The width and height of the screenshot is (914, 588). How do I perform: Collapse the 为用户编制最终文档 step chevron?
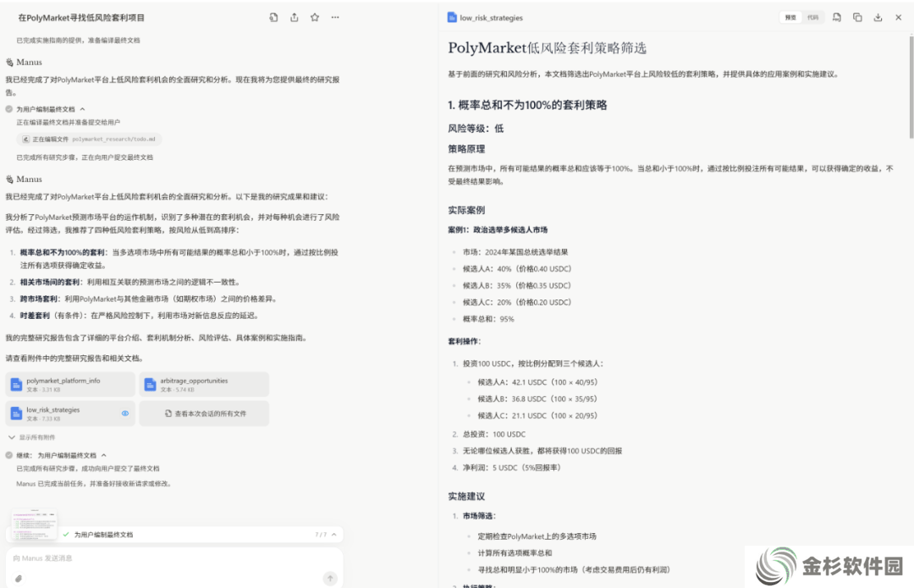[x=82, y=109]
